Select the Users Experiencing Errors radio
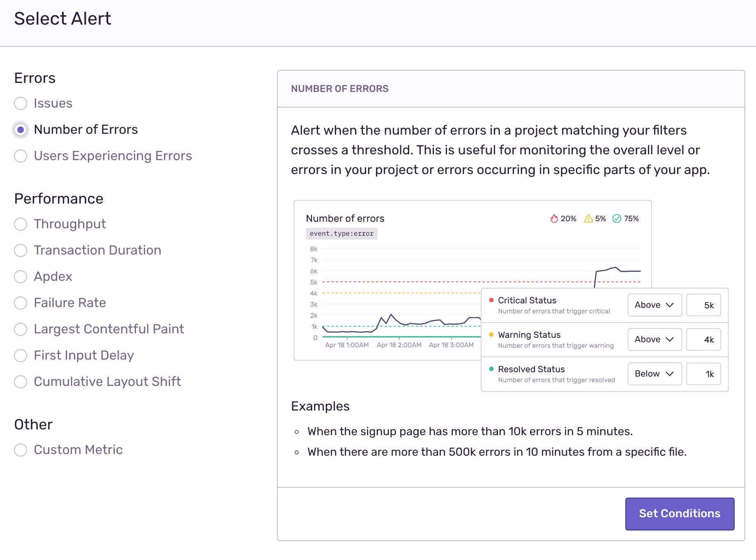756x560 pixels. pyautogui.click(x=21, y=156)
